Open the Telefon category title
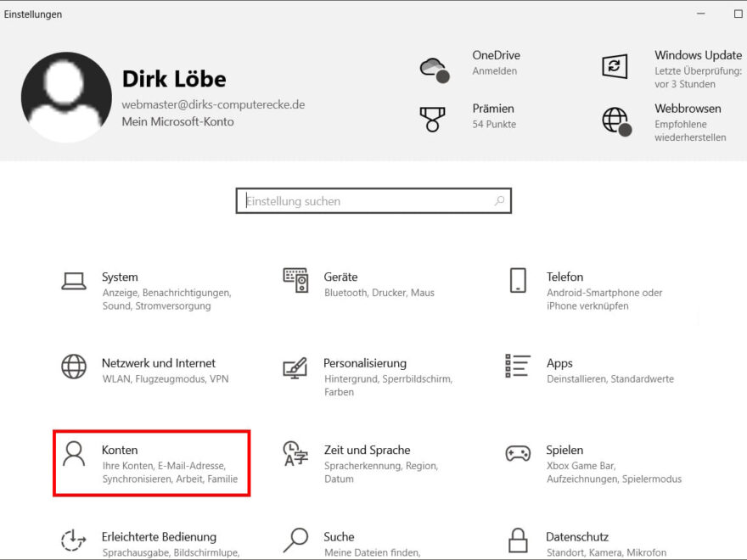Viewport: 747px width, 560px height. tap(564, 277)
